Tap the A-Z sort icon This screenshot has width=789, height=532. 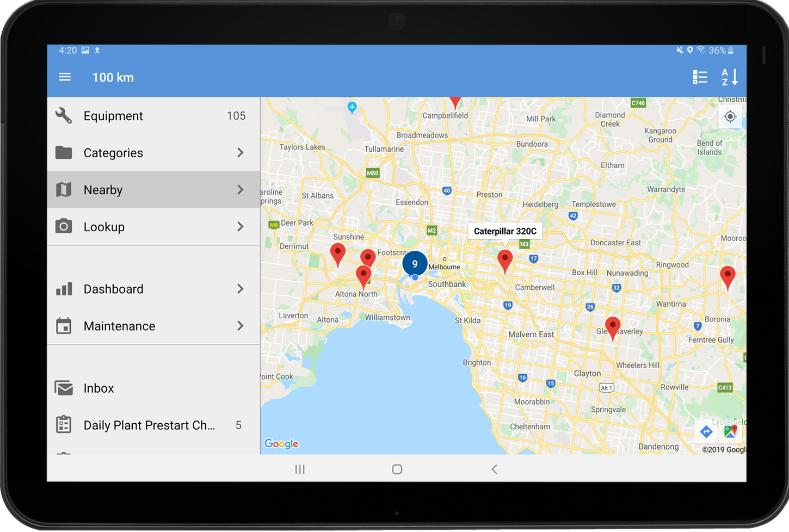[730, 77]
